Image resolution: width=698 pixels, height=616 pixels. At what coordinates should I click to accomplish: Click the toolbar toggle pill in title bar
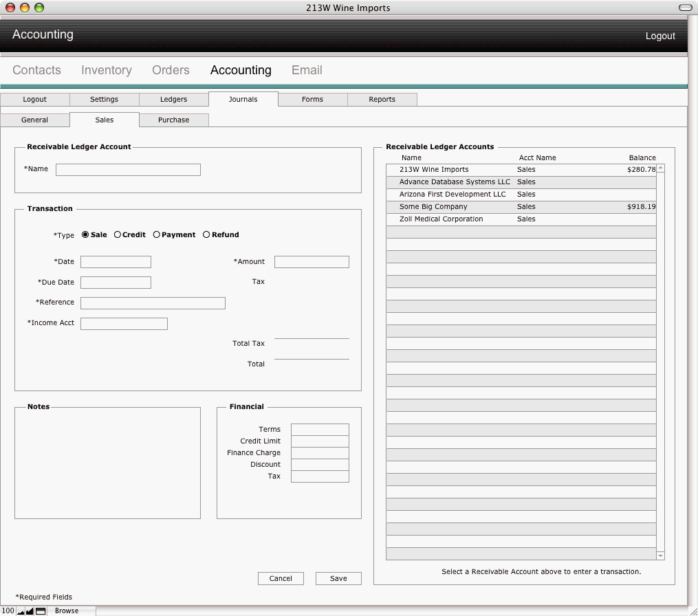pos(685,8)
